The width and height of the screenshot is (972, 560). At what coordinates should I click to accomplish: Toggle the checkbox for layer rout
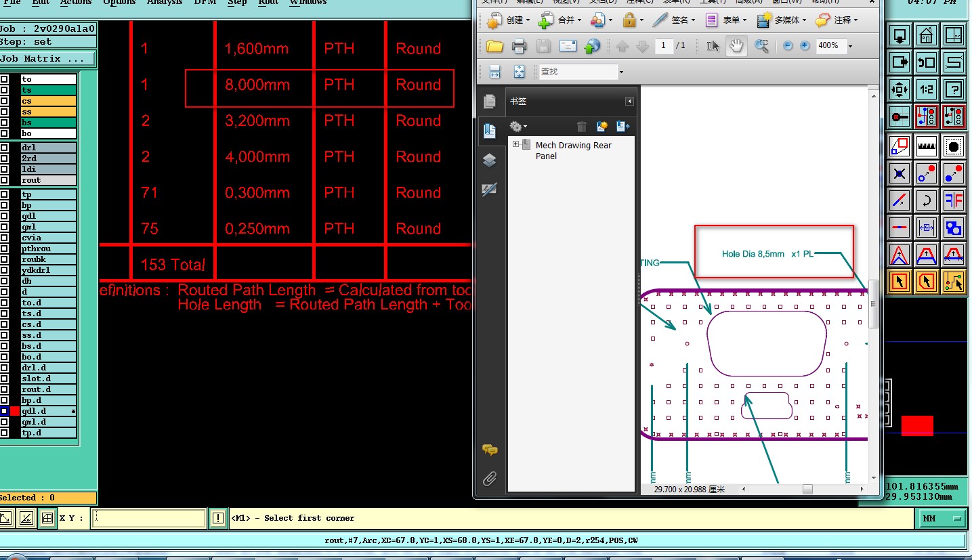pyautogui.click(x=4, y=180)
